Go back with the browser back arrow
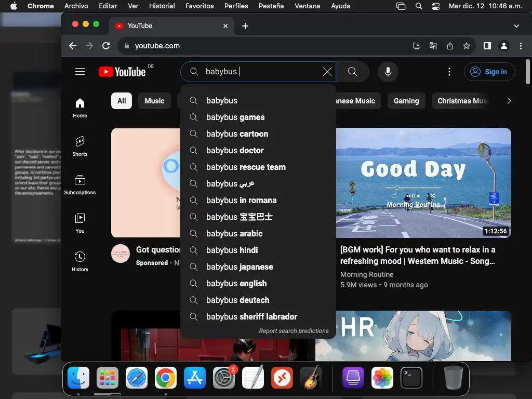The width and height of the screenshot is (532, 399). (x=73, y=46)
